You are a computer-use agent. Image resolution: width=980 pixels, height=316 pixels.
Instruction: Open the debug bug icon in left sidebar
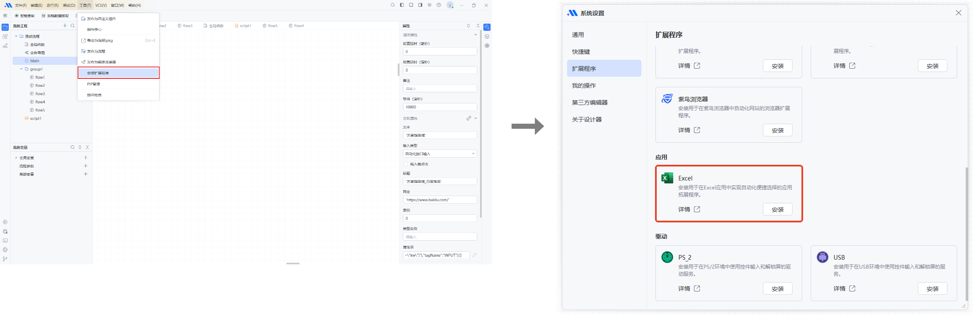(5, 231)
